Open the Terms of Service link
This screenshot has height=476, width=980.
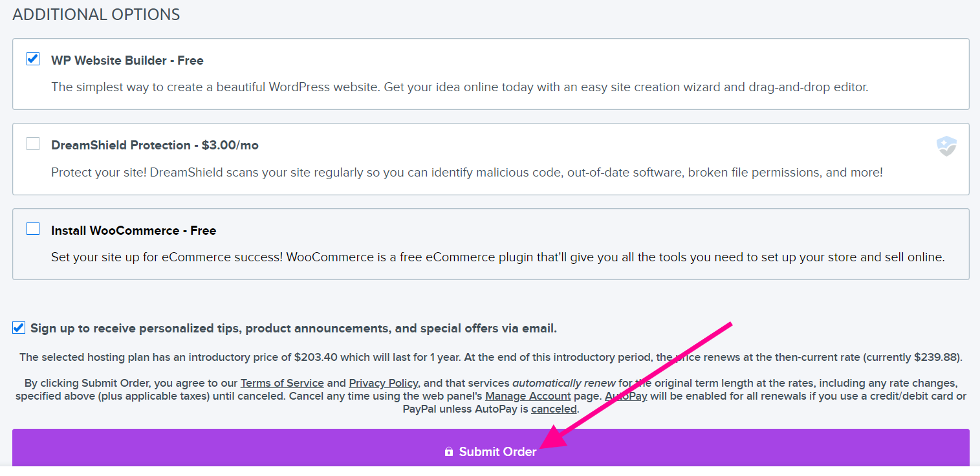point(282,383)
